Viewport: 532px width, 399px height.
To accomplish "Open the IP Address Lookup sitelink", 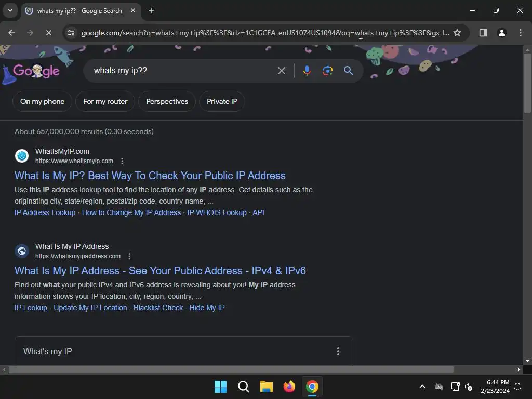I will click(x=45, y=212).
